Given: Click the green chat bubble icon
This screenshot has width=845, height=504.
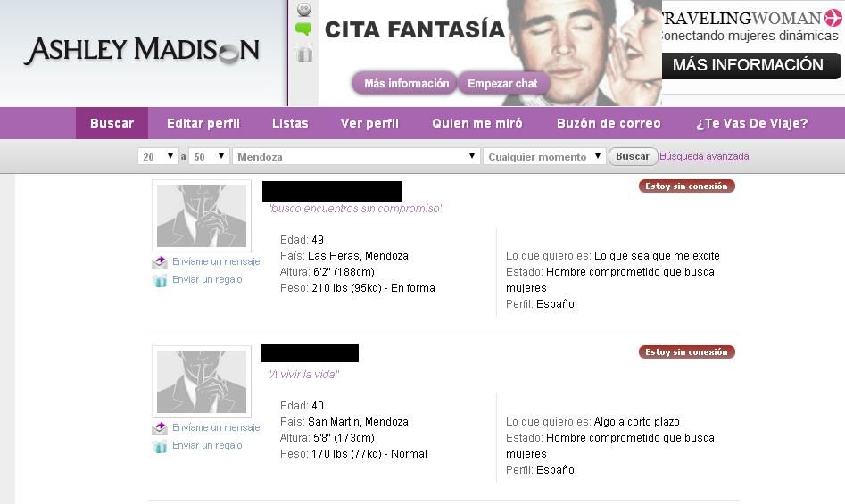Looking at the screenshot, I should tap(303, 29).
